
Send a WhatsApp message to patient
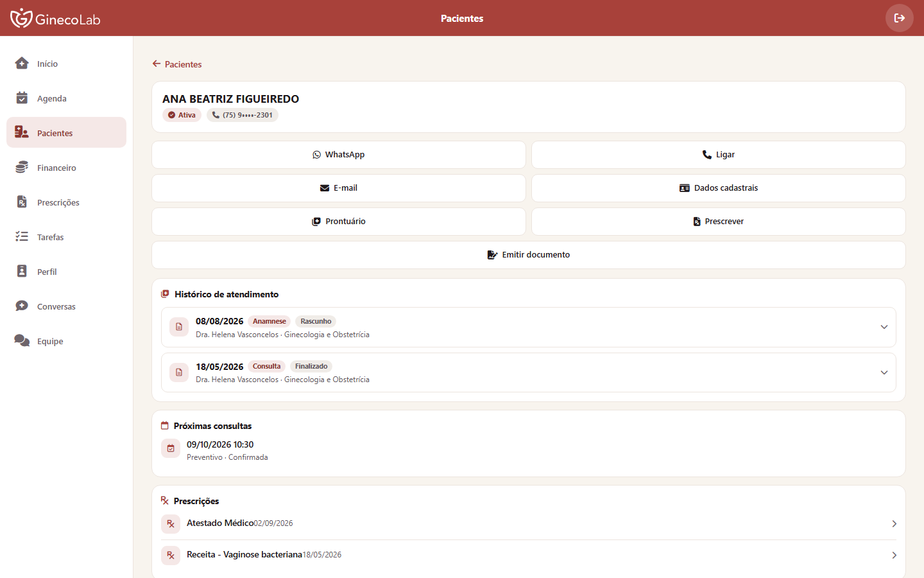pos(339,155)
